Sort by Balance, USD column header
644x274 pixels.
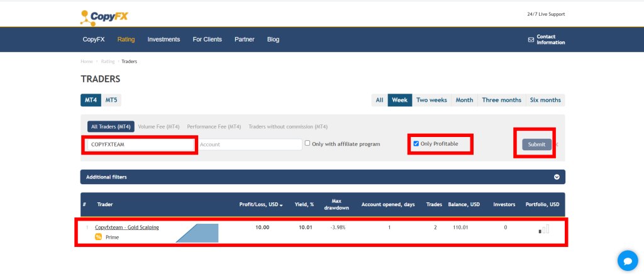pyautogui.click(x=464, y=204)
